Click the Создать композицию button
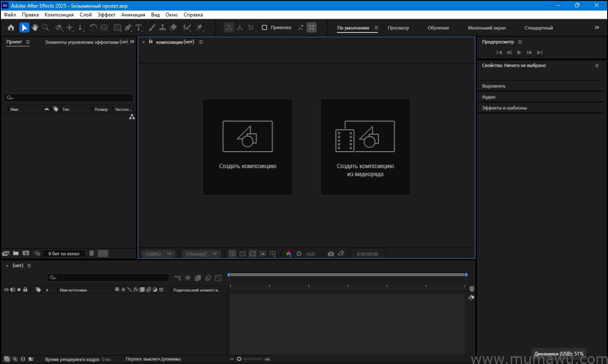608x364 pixels. click(x=247, y=147)
